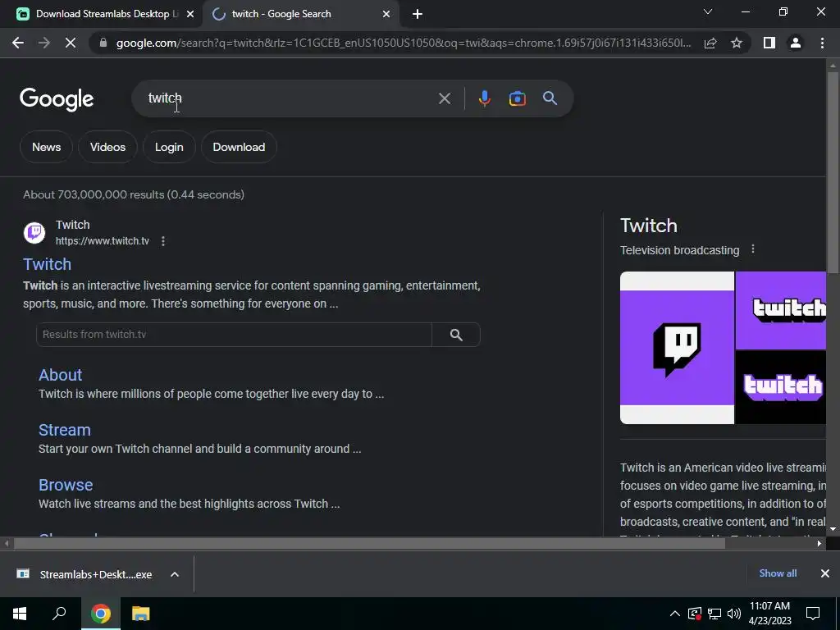The height and width of the screenshot is (630, 840).
Task: Open the tab search dropdown chevron
Action: tap(708, 11)
